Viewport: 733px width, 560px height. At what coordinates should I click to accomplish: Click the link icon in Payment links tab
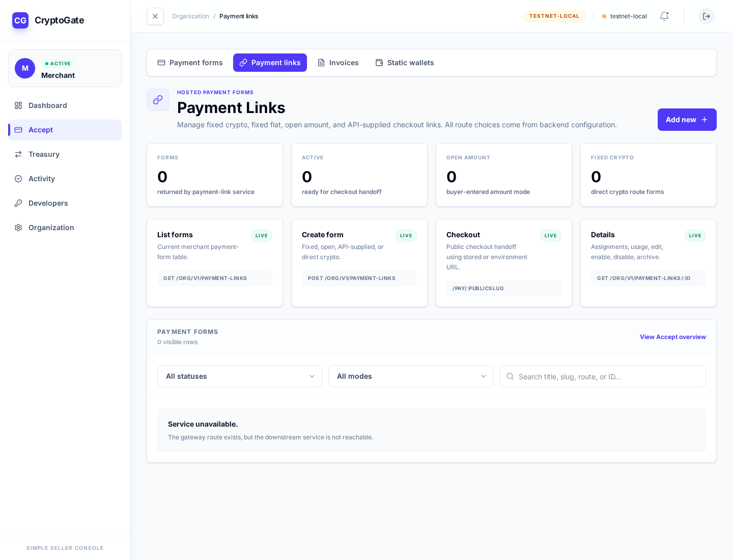[x=243, y=63]
